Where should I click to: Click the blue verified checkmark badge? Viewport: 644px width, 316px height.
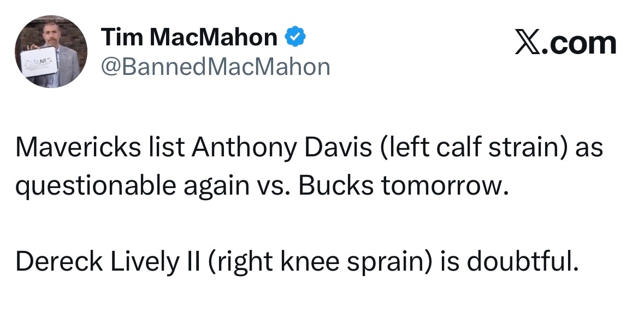tap(296, 37)
